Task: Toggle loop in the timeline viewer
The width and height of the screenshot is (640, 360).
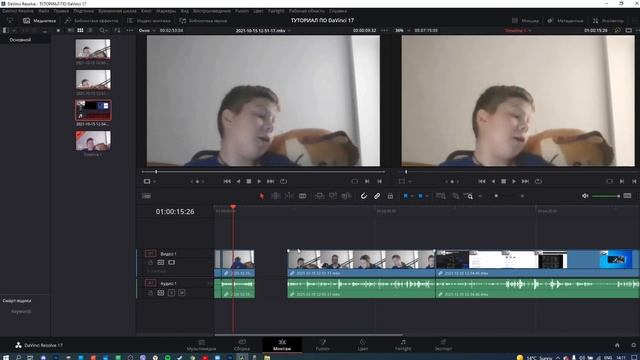Action: (x=538, y=181)
